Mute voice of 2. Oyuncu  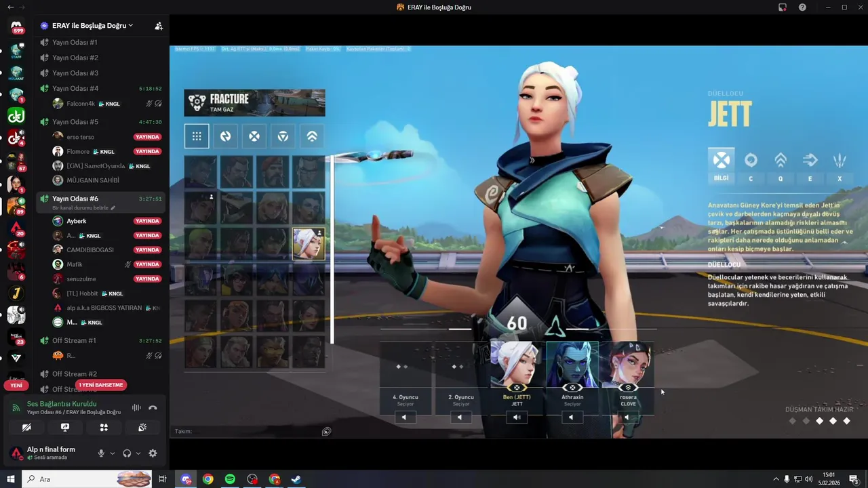(x=460, y=418)
